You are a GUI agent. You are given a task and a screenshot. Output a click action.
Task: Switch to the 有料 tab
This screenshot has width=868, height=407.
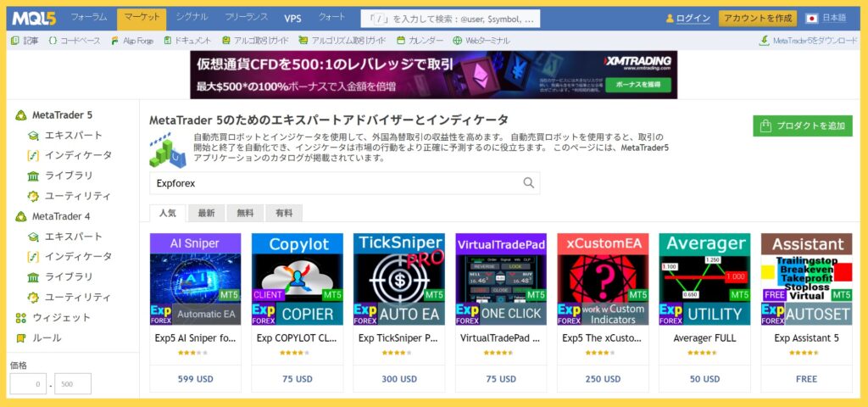click(284, 213)
